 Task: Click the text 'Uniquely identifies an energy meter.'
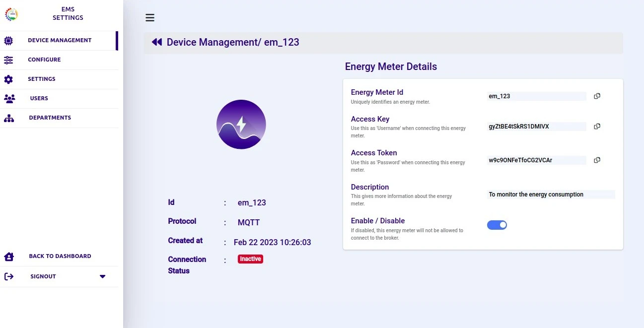(x=390, y=102)
